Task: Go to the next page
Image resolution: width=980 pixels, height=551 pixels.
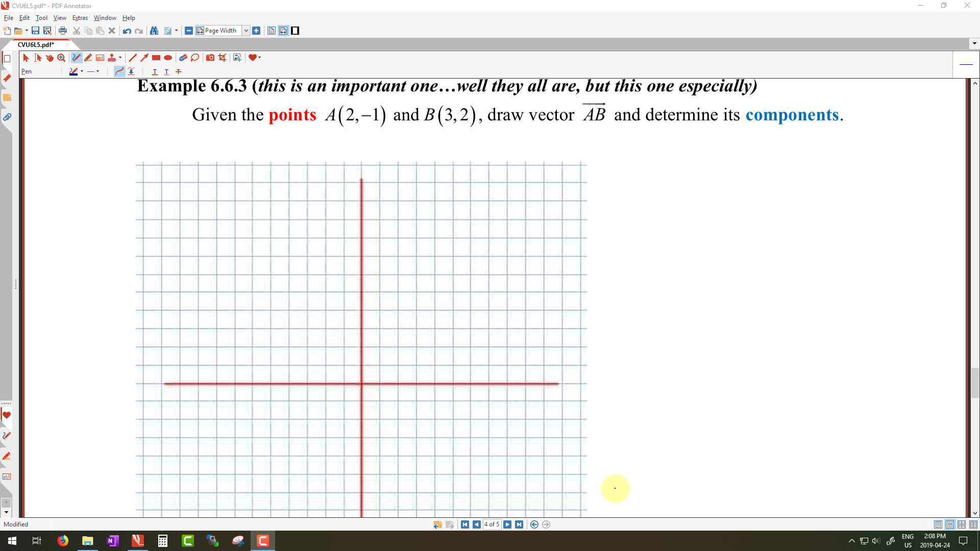Action: tap(507, 524)
